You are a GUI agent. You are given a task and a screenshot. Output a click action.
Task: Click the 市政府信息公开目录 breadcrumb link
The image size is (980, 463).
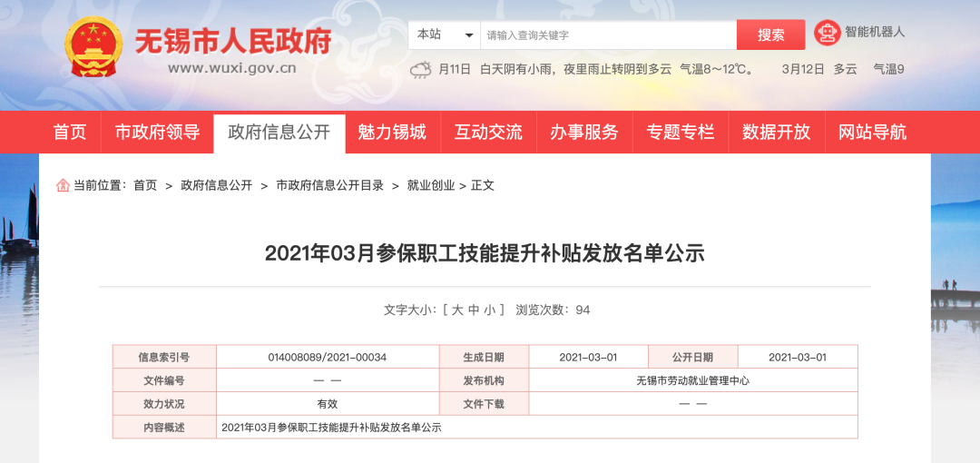(x=330, y=185)
